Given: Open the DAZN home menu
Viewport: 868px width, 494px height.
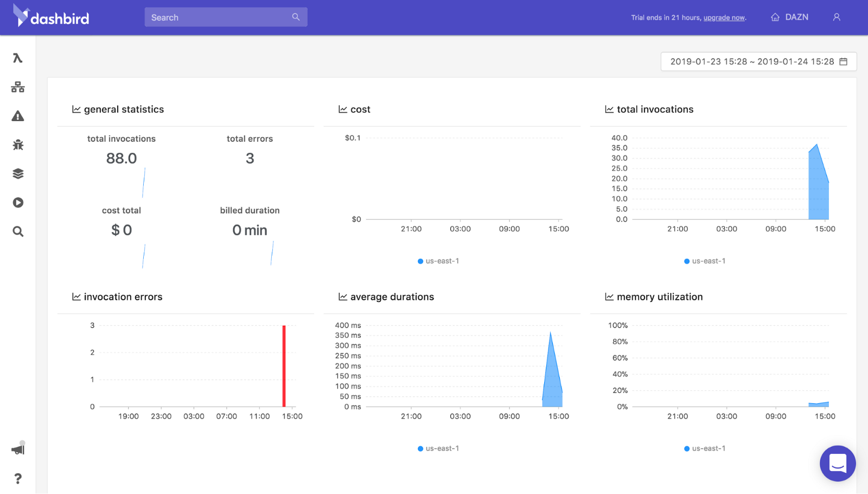Looking at the screenshot, I should click(x=790, y=17).
